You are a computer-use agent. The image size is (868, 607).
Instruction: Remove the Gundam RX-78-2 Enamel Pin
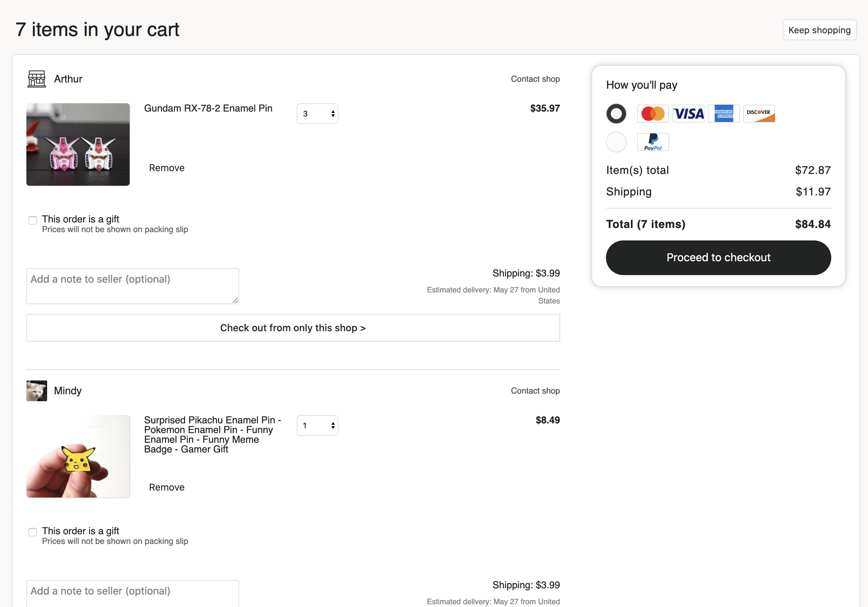(166, 168)
